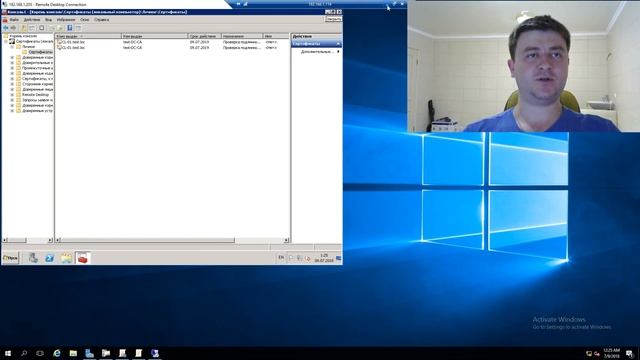Screen dimensions: 640x360
Task: Open the Избранное menu
Action: [x=66, y=20]
